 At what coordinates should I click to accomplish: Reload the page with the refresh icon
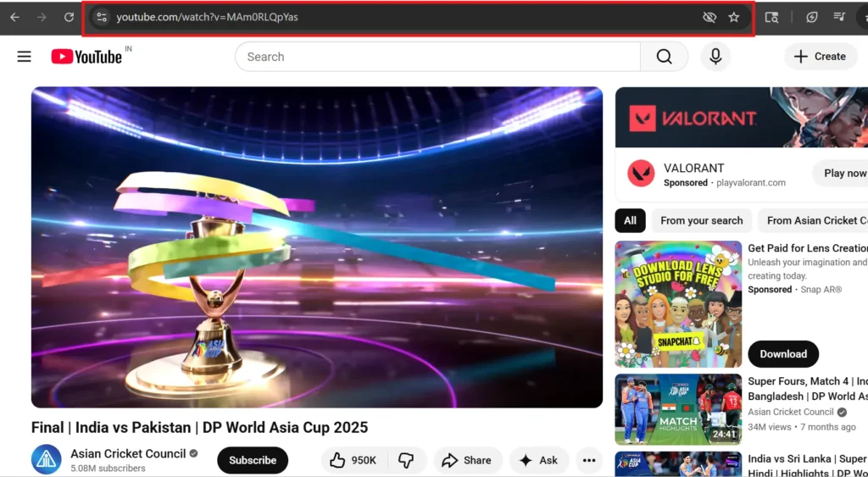(69, 17)
